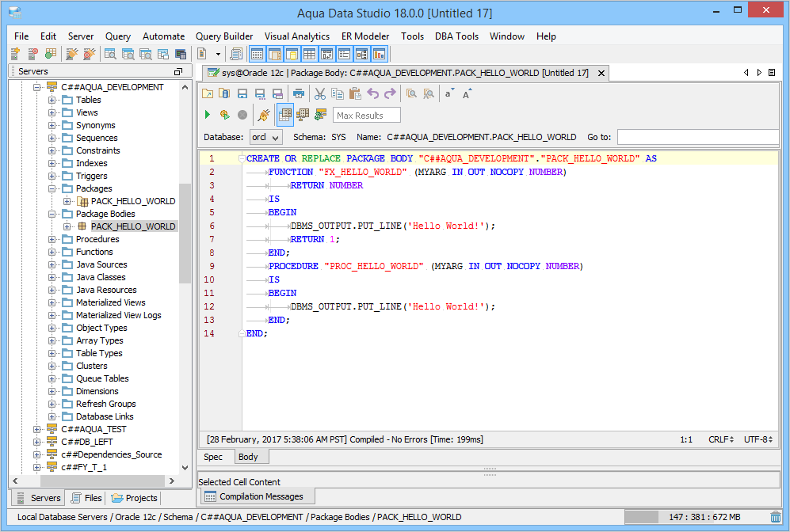Toggle the grid results view button
The width and height of the screenshot is (790, 532).
(285, 115)
